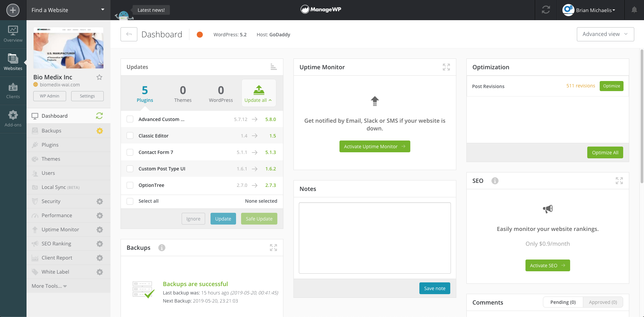
Task: Check the Advanced Custom plugin checkbox
Action: [x=130, y=119]
